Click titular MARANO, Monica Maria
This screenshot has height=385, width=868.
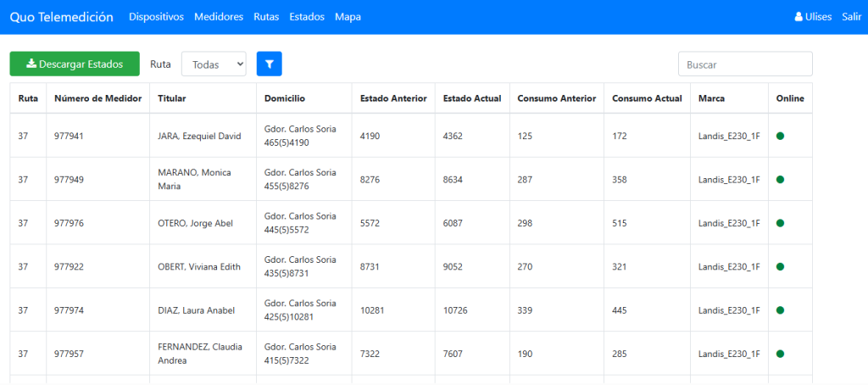[194, 180]
